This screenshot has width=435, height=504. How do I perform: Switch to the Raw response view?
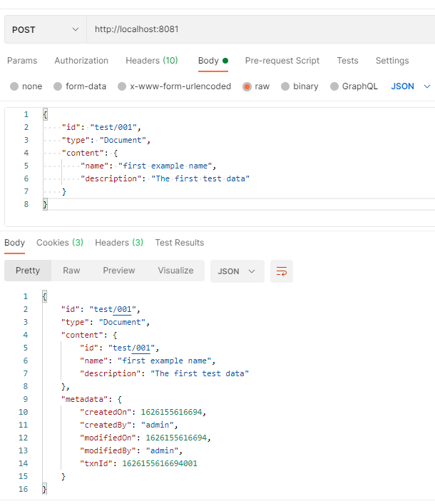(71, 271)
